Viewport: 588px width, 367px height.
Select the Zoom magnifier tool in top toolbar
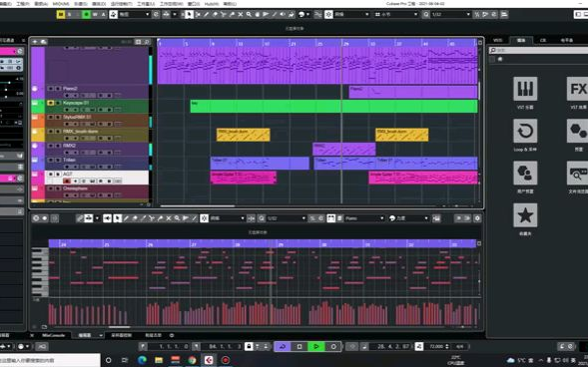249,15
